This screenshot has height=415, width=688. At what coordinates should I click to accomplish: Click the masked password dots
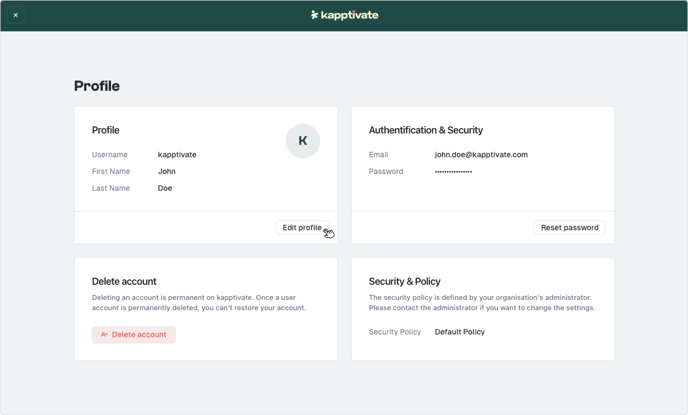[x=453, y=172]
